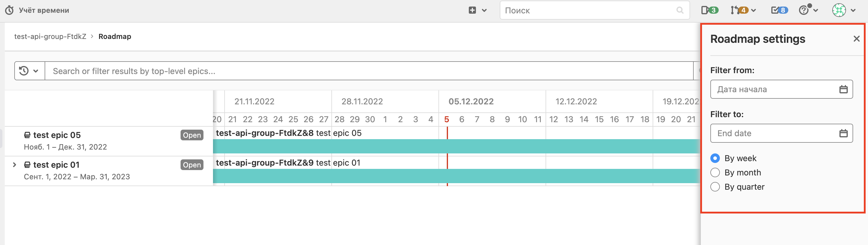Click calendar icon in Filter from field
868x245 pixels.
[843, 89]
